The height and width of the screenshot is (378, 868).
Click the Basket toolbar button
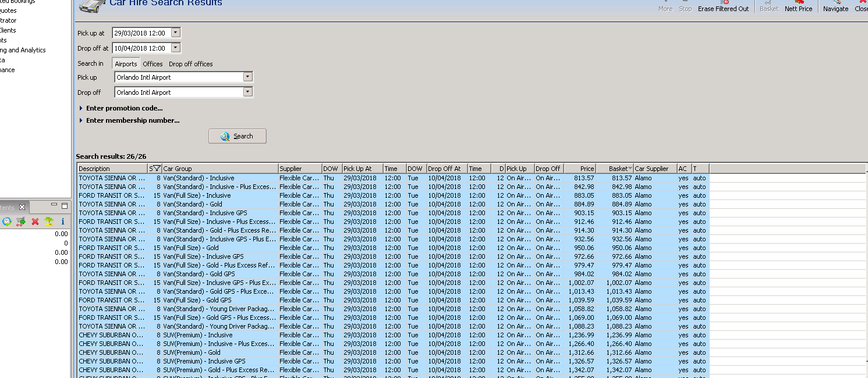(769, 6)
